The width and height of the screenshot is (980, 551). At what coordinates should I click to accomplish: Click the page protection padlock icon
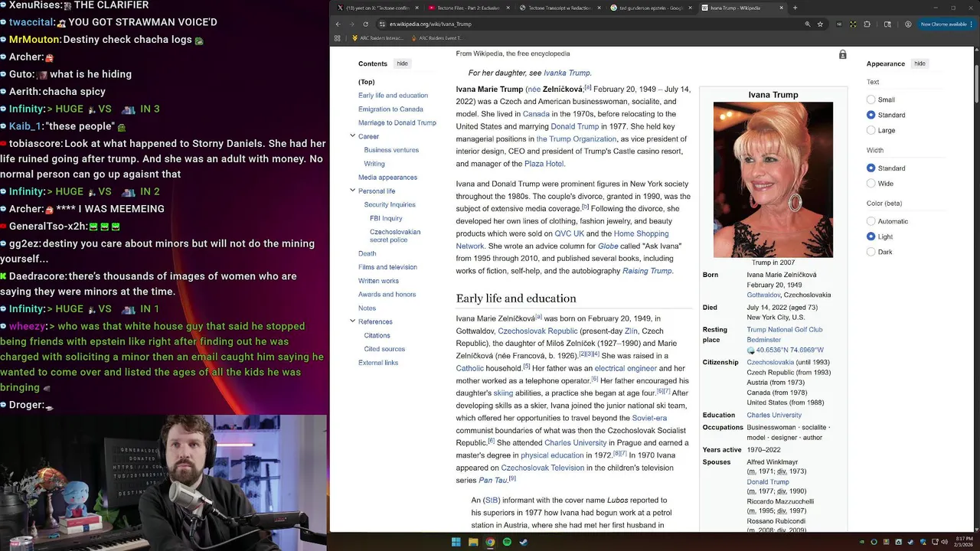tap(842, 54)
